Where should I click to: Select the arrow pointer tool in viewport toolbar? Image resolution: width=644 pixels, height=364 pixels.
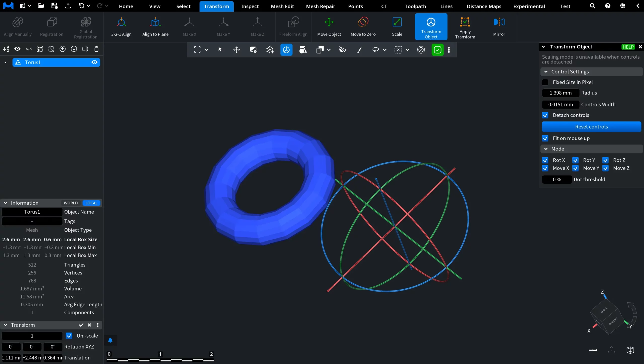220,50
